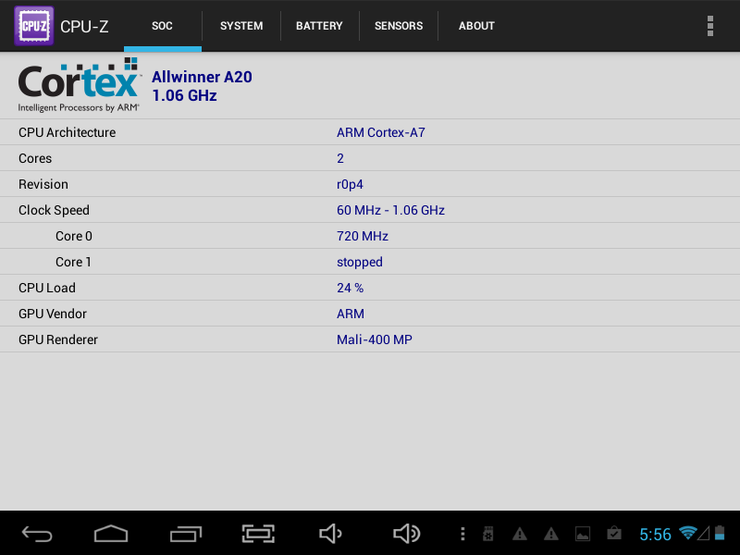Tap the SD card notification icon
The height and width of the screenshot is (555, 740).
pyautogui.click(x=488, y=534)
